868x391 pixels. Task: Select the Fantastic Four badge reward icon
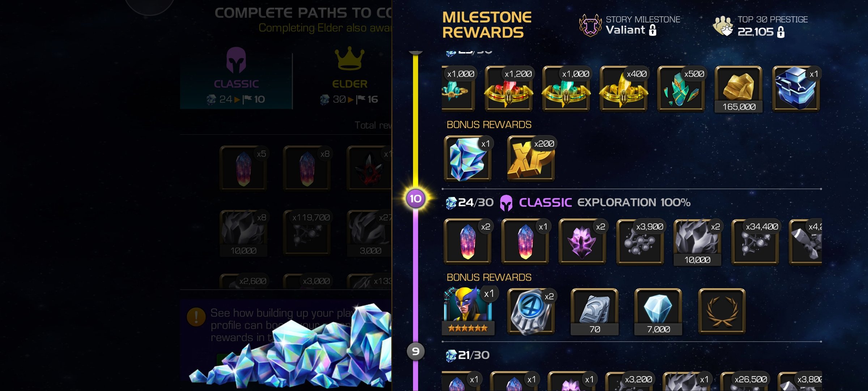531,311
